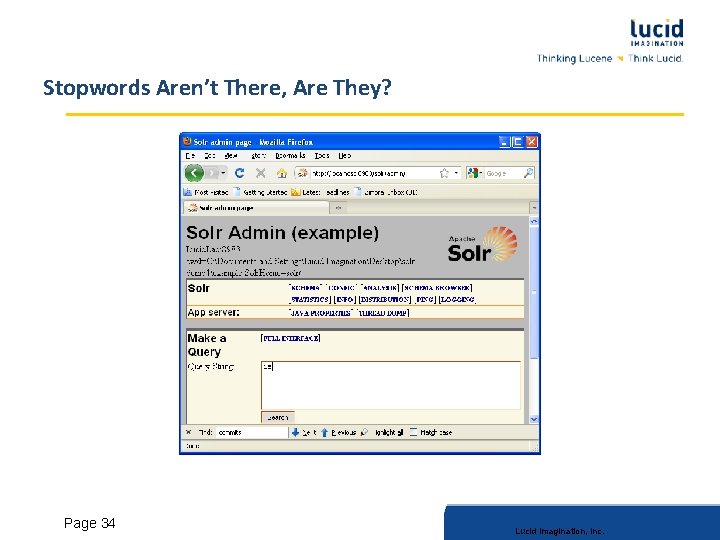Open the back/forward history dropdown arrow
The image size is (720, 540).
point(223,173)
